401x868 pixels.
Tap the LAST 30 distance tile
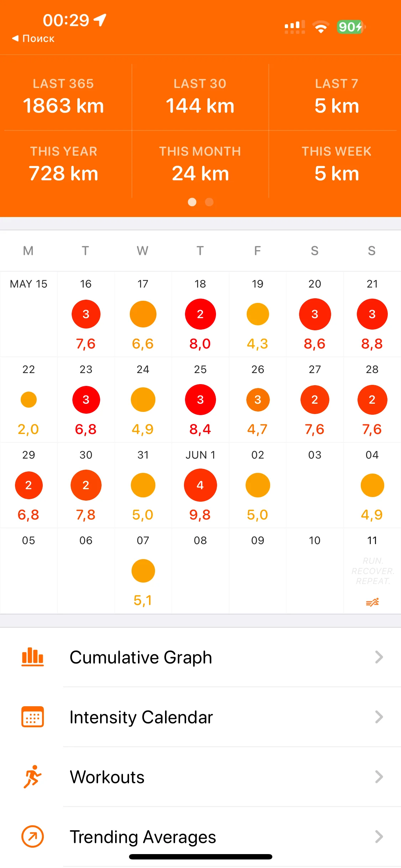200,97
